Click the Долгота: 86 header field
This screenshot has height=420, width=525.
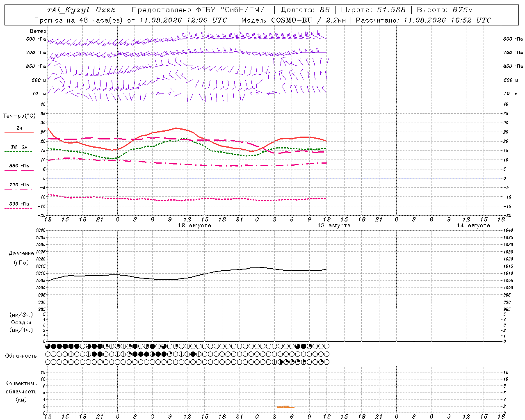pos(305,10)
